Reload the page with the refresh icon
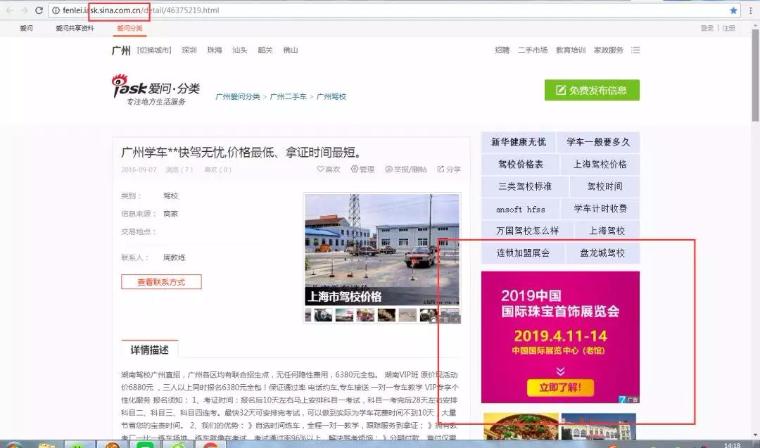The height and width of the screenshot is (448, 760). click(39, 10)
